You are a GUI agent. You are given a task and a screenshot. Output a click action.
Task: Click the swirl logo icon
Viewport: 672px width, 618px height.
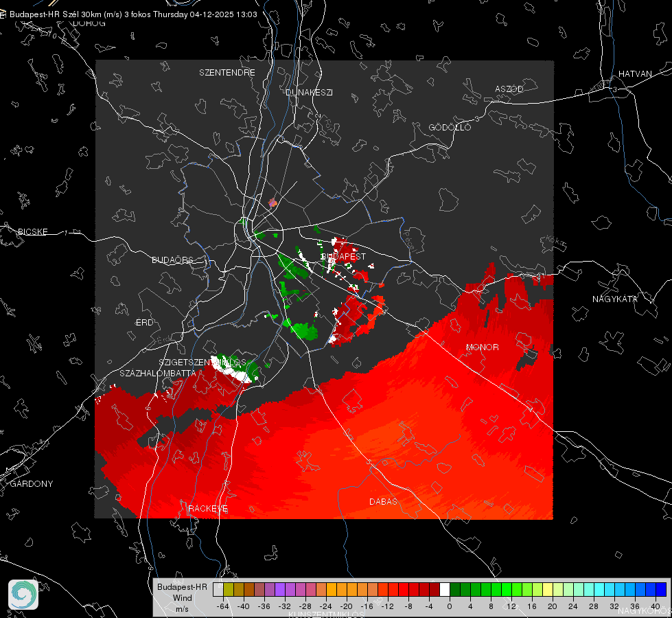23,595
